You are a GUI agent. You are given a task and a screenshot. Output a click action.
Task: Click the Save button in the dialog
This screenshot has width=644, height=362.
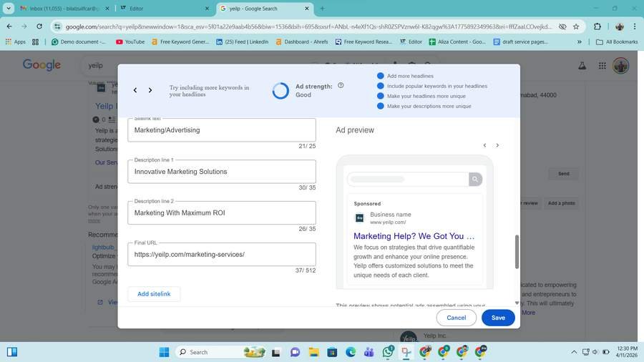tap(498, 318)
